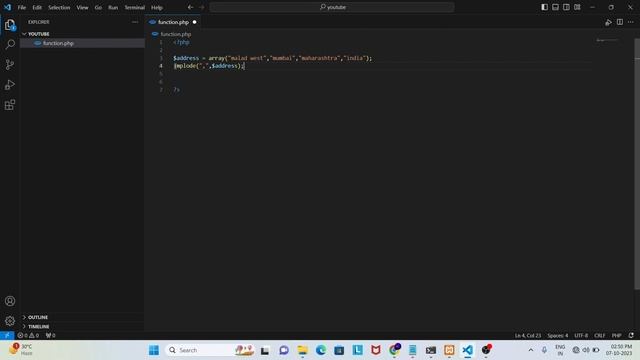Open the Source Control view
This screenshot has height=360, width=640.
coord(10,64)
